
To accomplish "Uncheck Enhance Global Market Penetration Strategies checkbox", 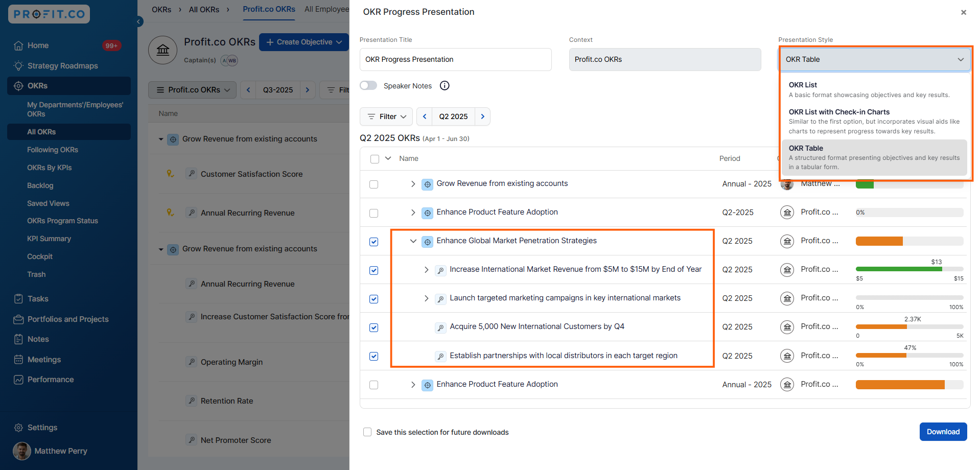I will tap(374, 242).
